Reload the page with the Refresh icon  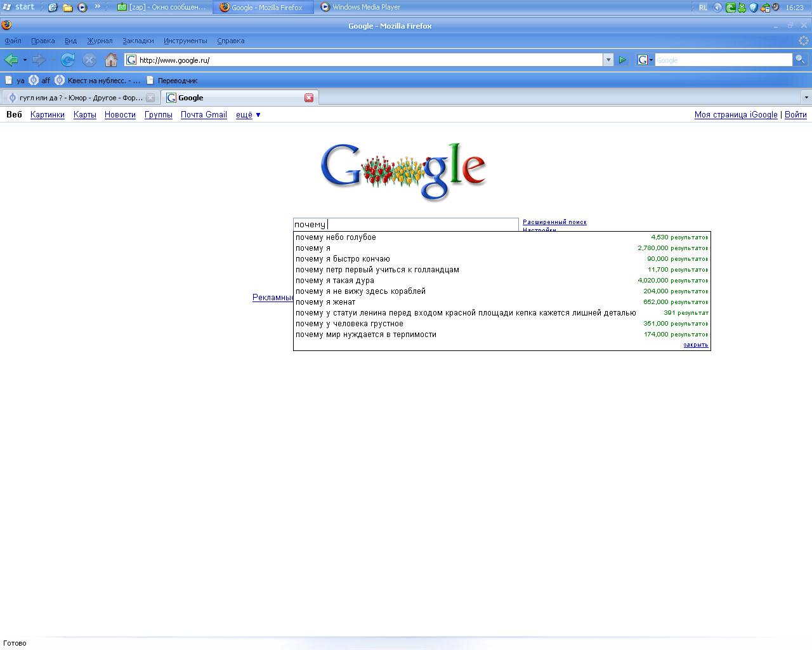click(68, 60)
